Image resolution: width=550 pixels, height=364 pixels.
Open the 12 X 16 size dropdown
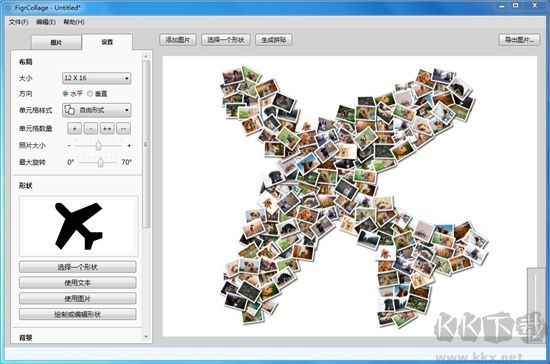click(x=96, y=78)
